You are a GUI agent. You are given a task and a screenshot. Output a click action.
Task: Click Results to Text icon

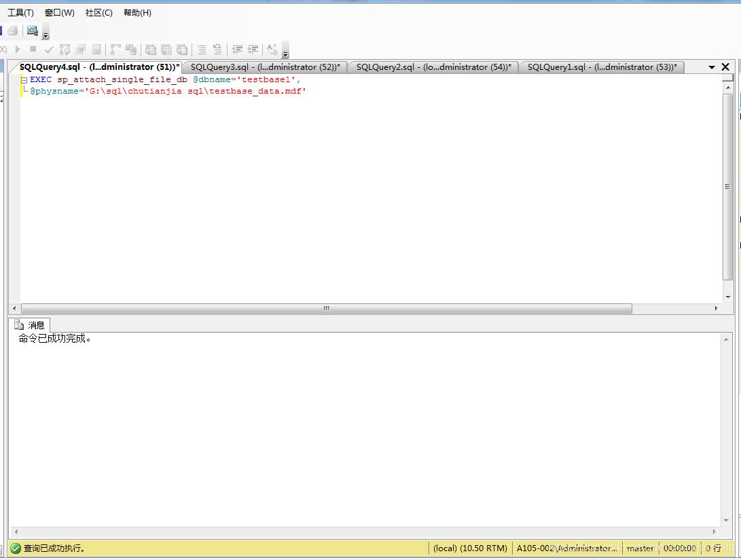151,50
